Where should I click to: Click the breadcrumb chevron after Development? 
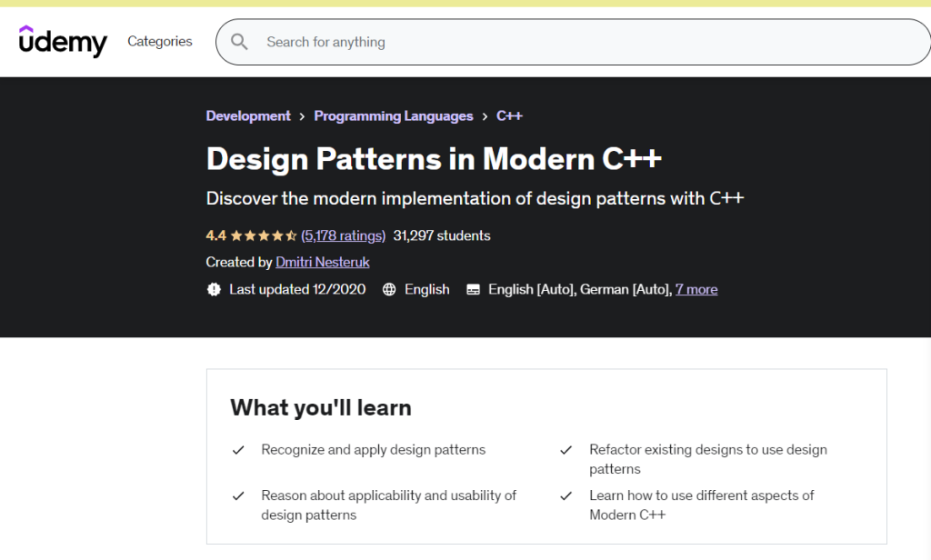coord(301,115)
